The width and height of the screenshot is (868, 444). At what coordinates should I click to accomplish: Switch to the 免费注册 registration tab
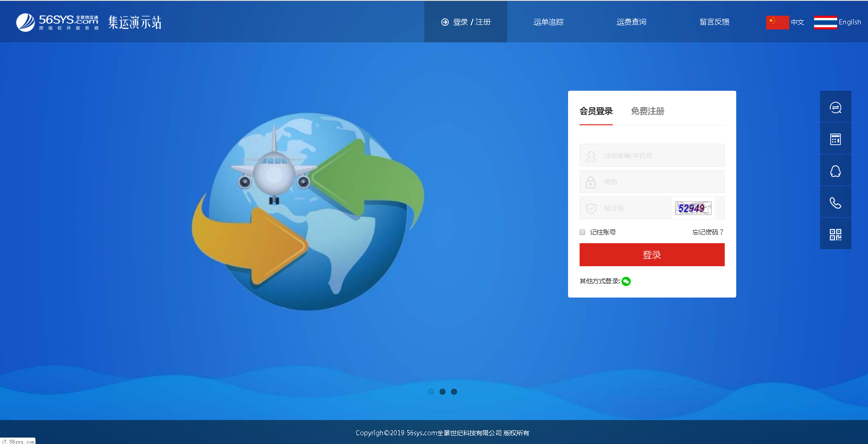point(647,111)
